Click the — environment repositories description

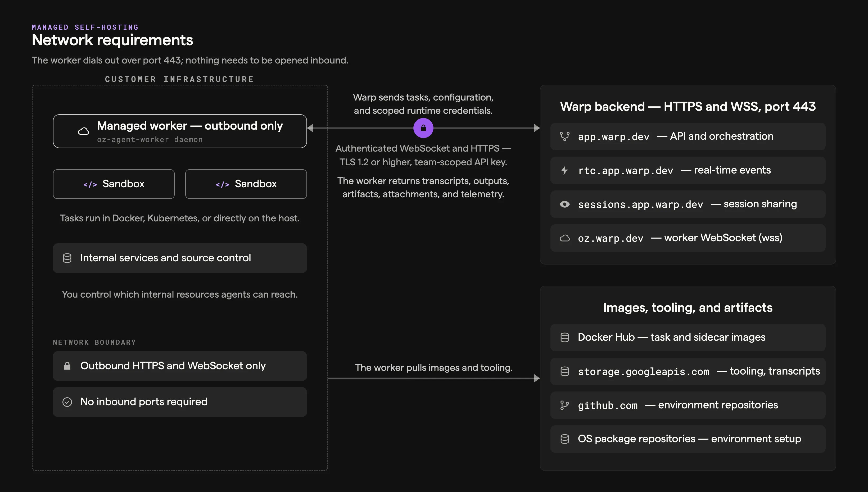pos(712,405)
